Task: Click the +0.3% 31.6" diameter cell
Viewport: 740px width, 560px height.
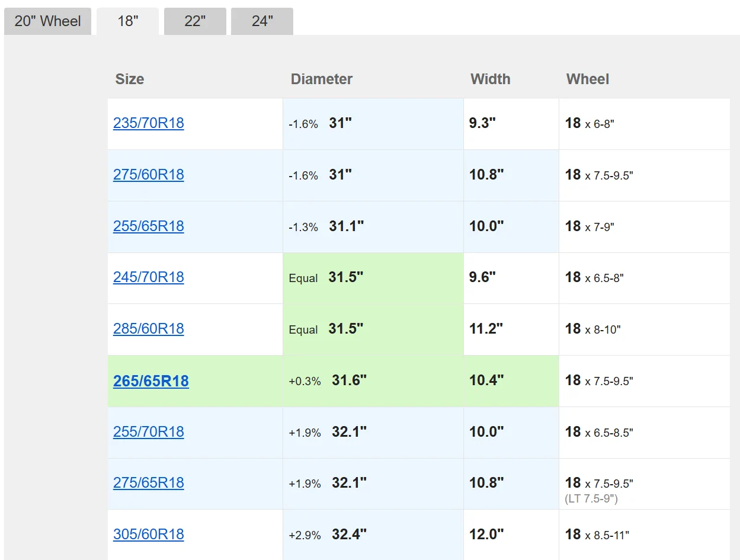Action: tap(373, 381)
